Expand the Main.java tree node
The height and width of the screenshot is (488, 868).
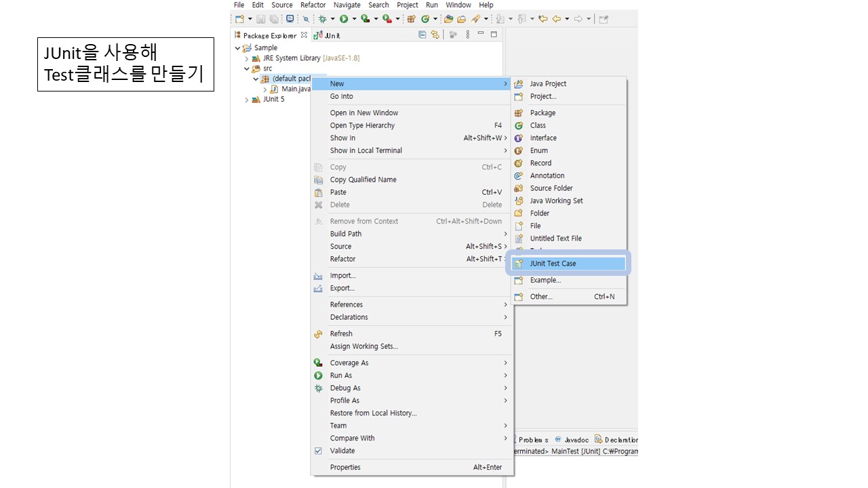(x=265, y=89)
